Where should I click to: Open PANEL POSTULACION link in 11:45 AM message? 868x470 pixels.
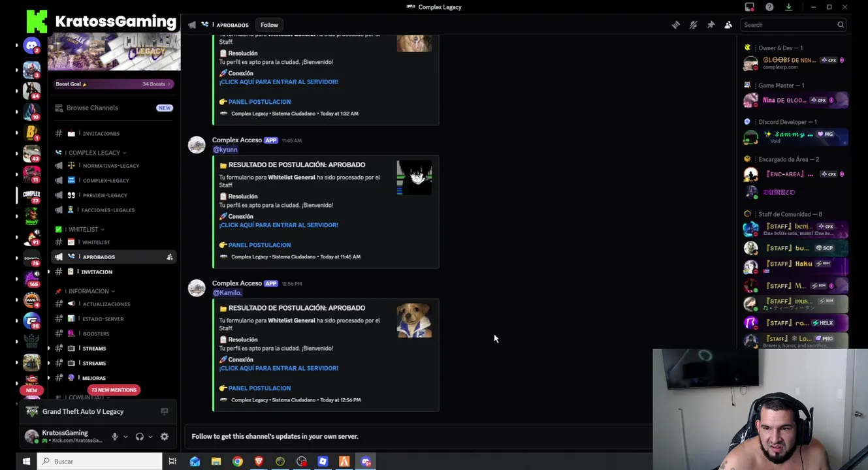tap(259, 245)
